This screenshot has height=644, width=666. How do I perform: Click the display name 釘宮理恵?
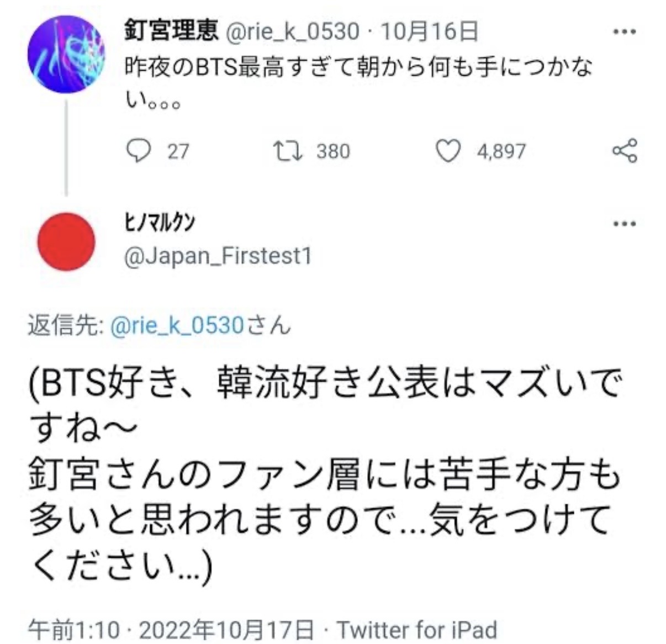[171, 30]
